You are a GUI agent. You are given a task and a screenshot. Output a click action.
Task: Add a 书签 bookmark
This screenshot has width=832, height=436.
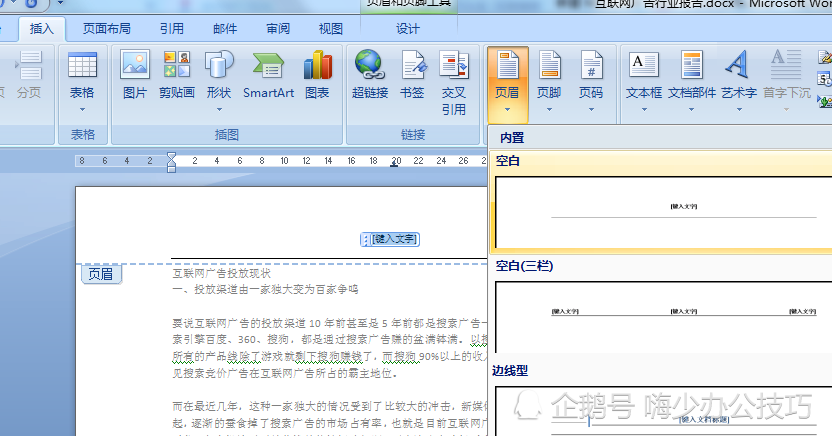pos(412,65)
